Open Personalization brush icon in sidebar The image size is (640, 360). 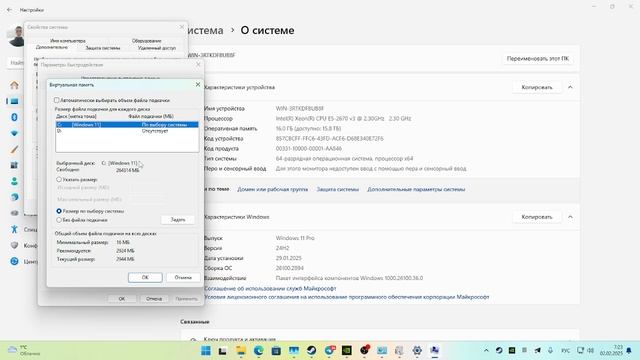pos(14,149)
